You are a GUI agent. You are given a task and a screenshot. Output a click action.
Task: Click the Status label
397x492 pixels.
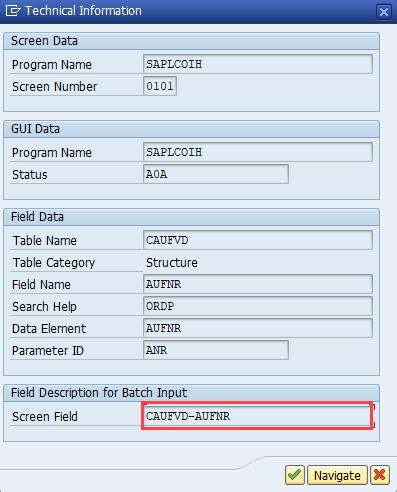(x=30, y=175)
